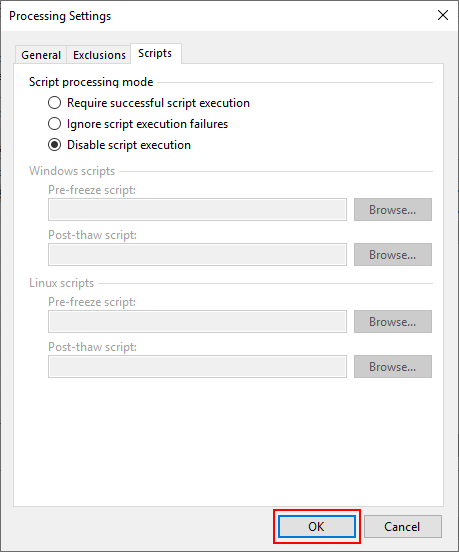The image size is (459, 552).
Task: Click the Linux pre-freeze script field
Action: (x=197, y=321)
